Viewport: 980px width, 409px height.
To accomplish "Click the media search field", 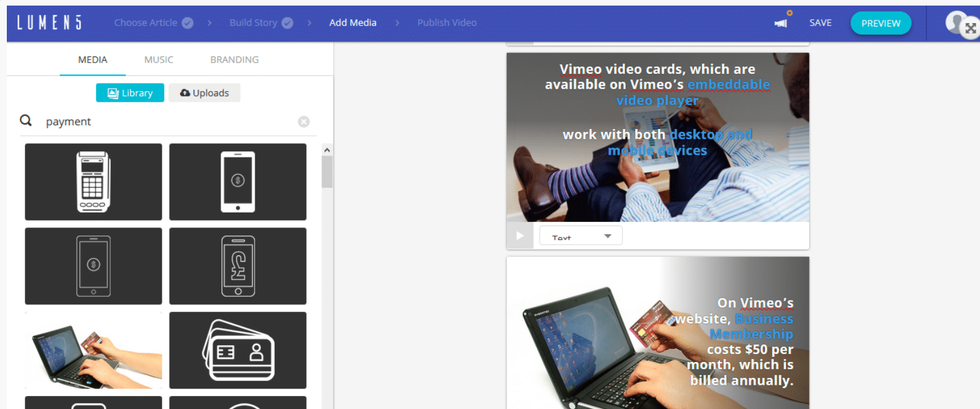I will [168, 121].
